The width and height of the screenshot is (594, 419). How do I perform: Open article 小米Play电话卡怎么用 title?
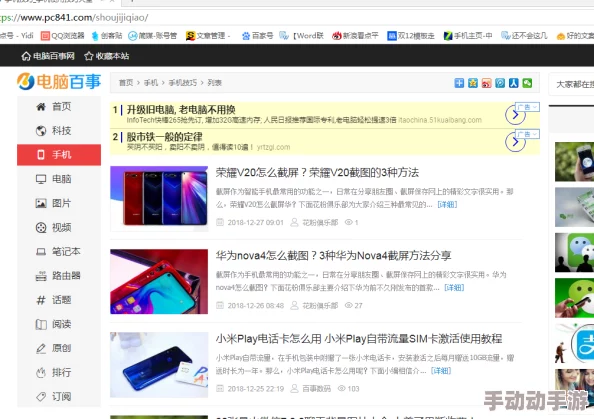(359, 339)
